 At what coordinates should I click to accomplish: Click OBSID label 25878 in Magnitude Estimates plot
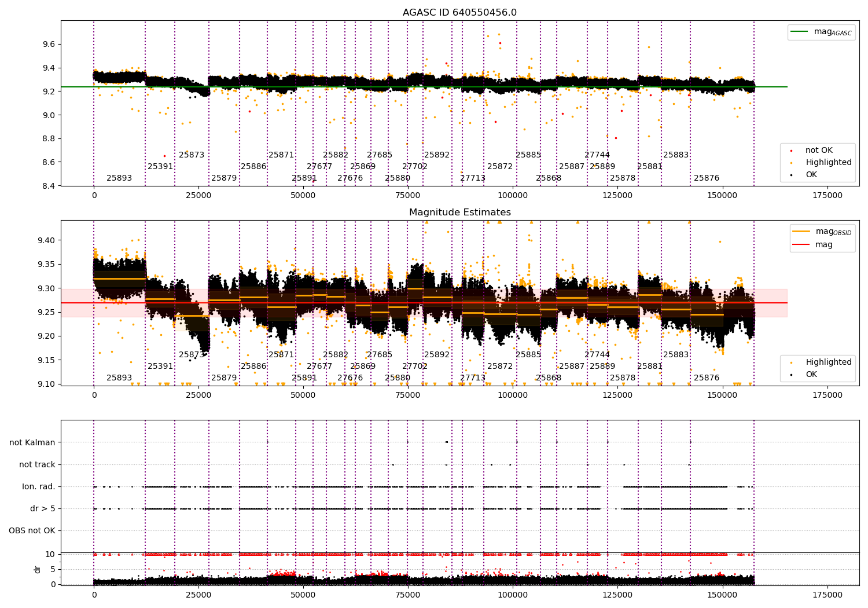tap(623, 378)
